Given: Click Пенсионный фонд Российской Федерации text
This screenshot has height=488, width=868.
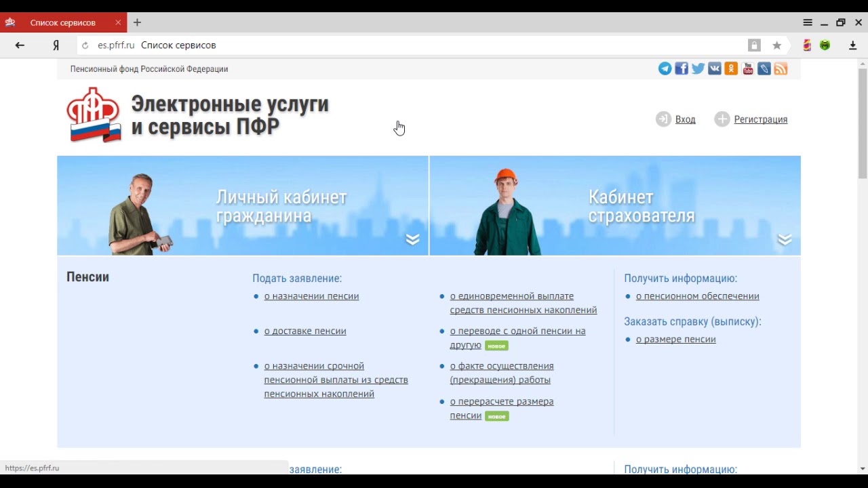Looking at the screenshot, I should [149, 69].
